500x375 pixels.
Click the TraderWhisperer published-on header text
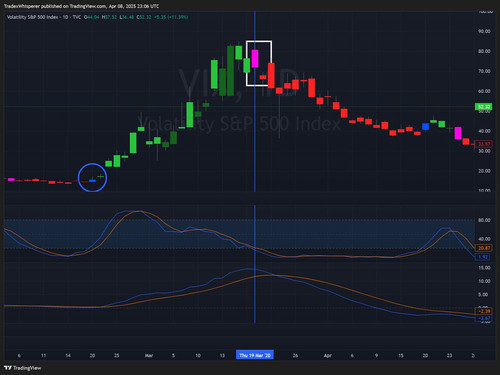point(81,6)
